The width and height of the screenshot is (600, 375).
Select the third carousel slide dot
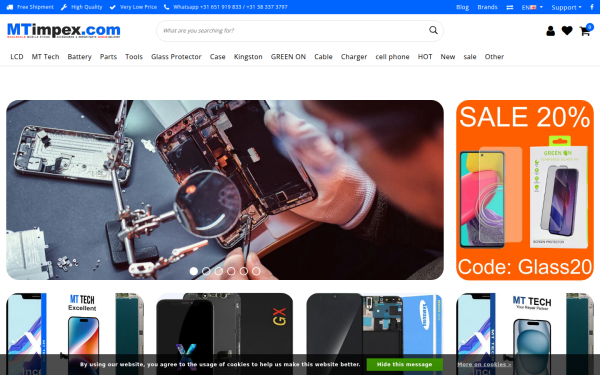219,271
